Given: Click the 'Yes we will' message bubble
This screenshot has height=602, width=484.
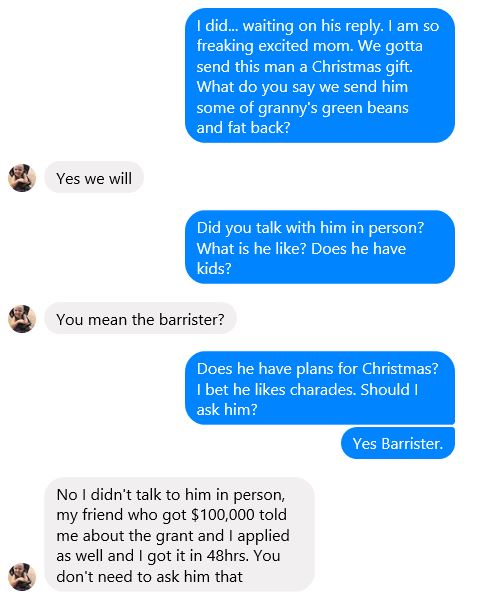Looking at the screenshot, I should pos(94,177).
